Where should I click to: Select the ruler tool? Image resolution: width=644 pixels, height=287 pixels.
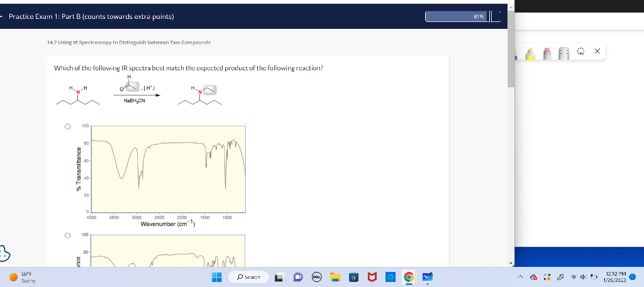(563, 54)
